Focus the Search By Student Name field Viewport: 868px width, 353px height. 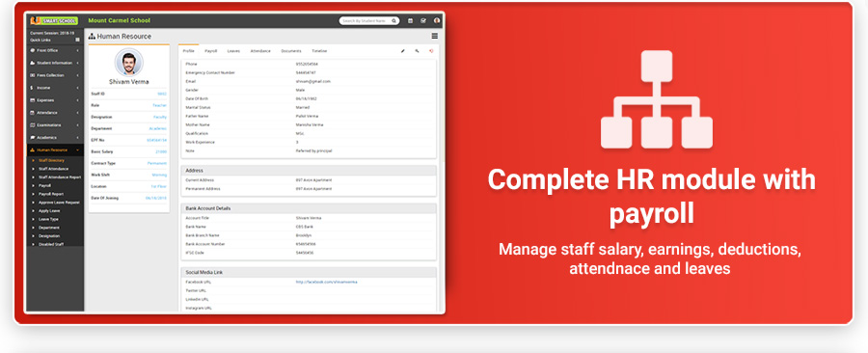pyautogui.click(x=366, y=20)
